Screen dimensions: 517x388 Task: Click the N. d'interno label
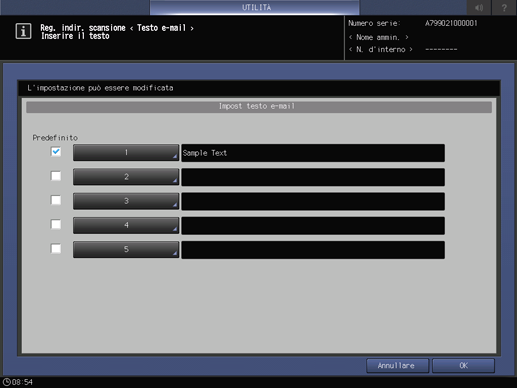pyautogui.click(x=381, y=50)
